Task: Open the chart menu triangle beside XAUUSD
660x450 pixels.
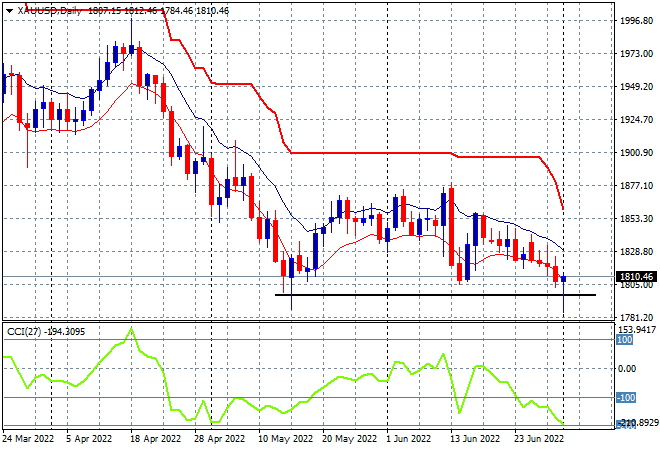Action: pyautogui.click(x=10, y=11)
